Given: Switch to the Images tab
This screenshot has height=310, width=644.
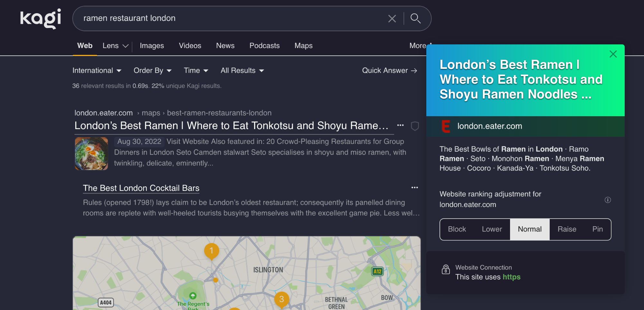Looking at the screenshot, I should 152,46.
